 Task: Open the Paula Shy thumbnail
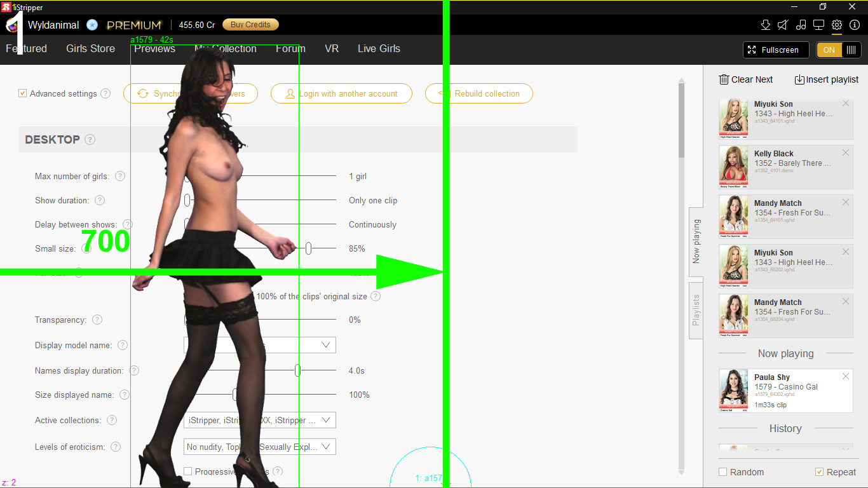pyautogui.click(x=734, y=391)
